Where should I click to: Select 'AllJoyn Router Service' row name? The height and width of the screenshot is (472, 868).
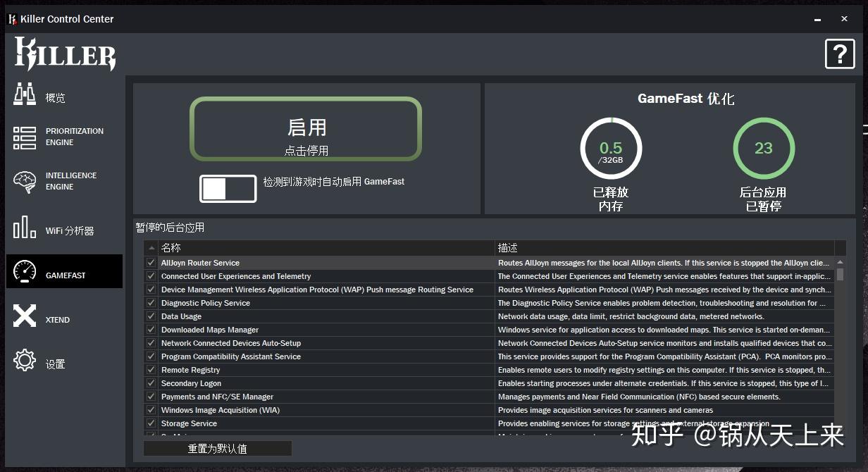pos(201,263)
